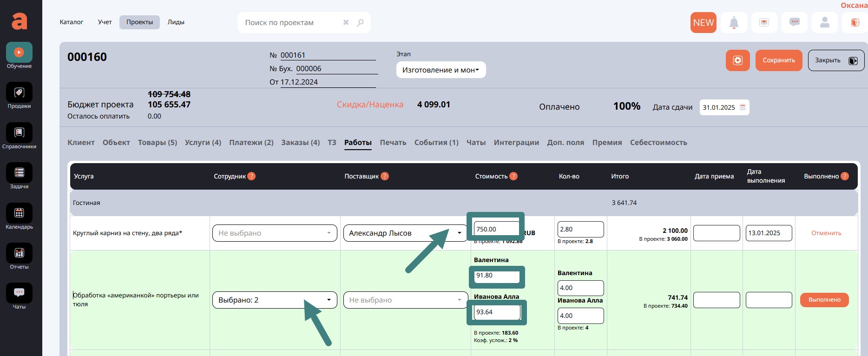
Task: Go to Задачи in the sidebar
Action: (19, 173)
